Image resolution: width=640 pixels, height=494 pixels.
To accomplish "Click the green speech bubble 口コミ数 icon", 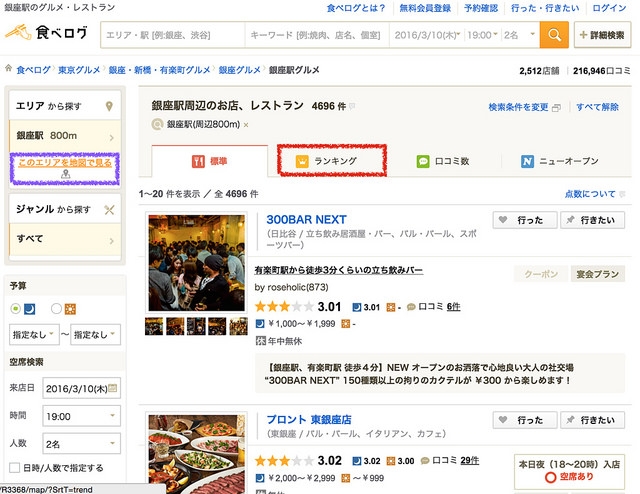I will [x=423, y=161].
